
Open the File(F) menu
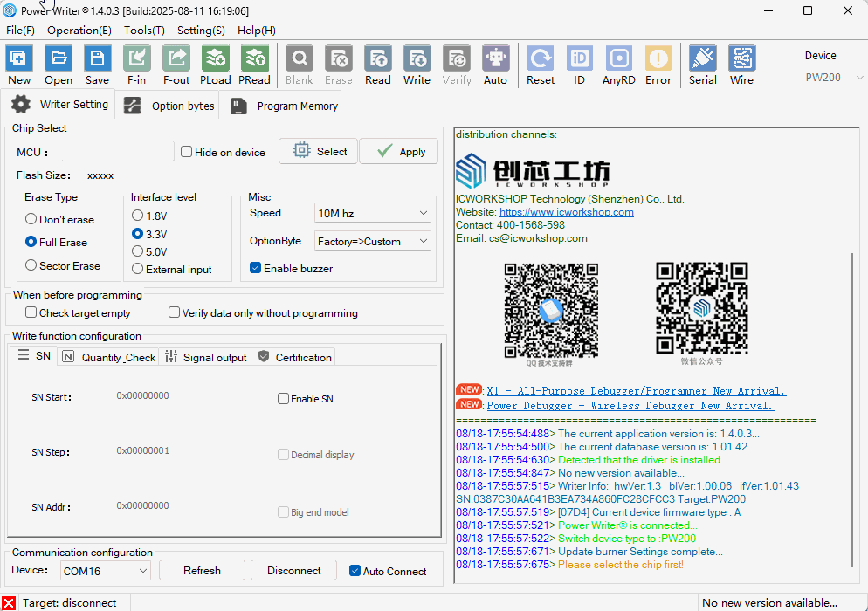[x=20, y=31]
